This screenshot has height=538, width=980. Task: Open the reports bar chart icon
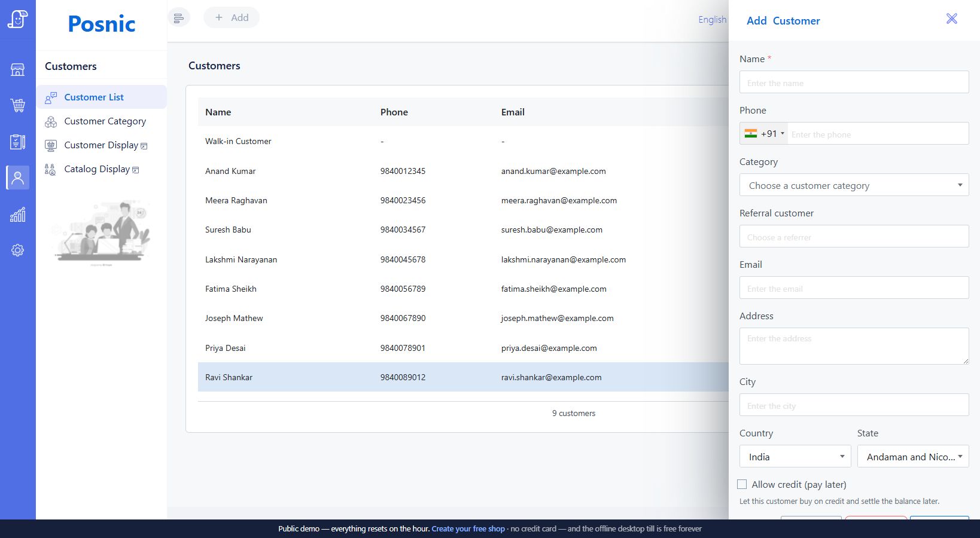pos(17,215)
